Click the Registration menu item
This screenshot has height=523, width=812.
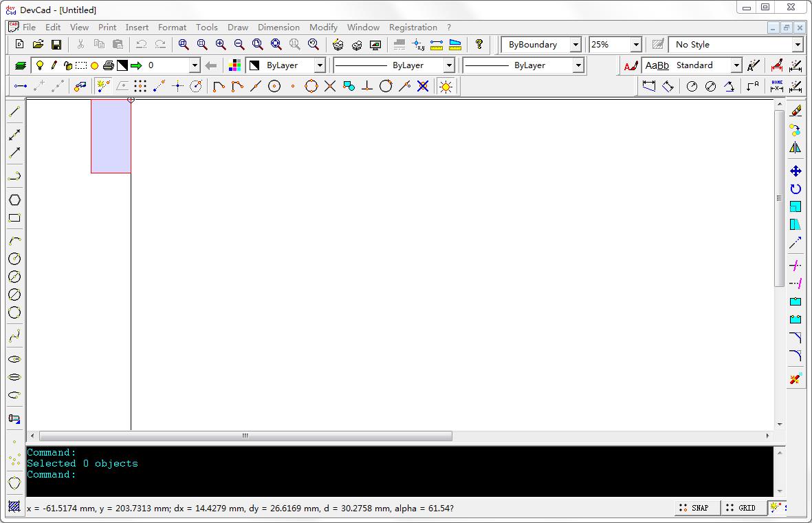point(413,28)
